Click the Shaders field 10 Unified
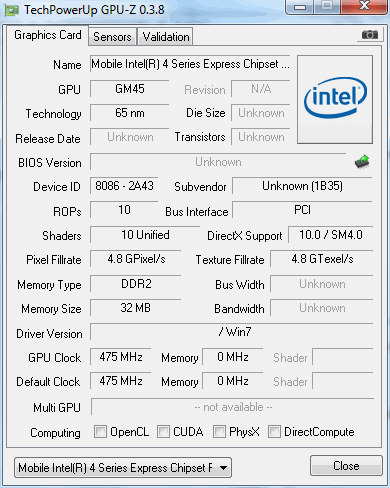The width and height of the screenshot is (390, 488). [145, 235]
